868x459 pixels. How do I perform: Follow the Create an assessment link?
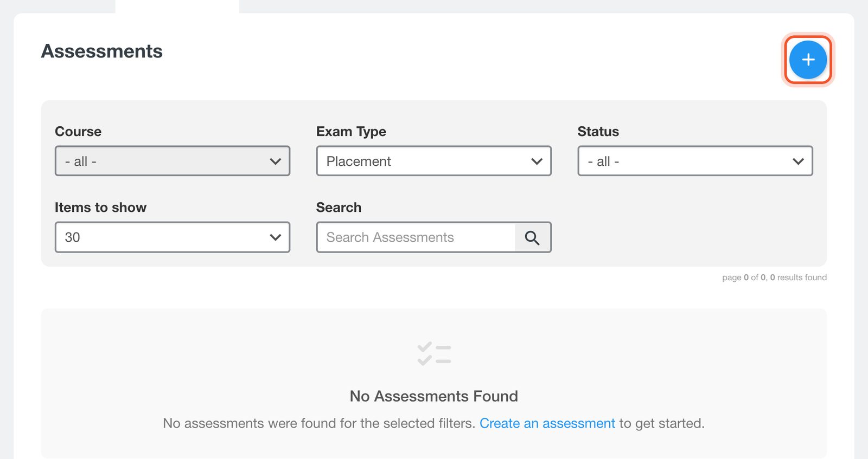point(547,423)
